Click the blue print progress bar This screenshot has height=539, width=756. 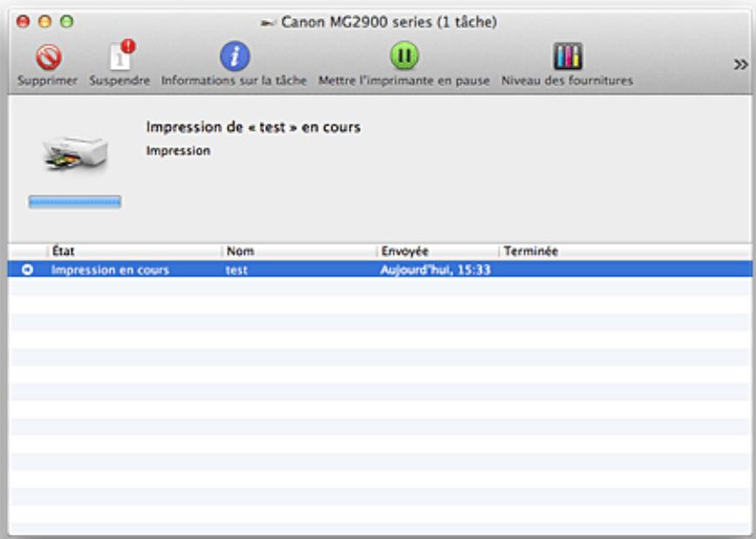75,201
